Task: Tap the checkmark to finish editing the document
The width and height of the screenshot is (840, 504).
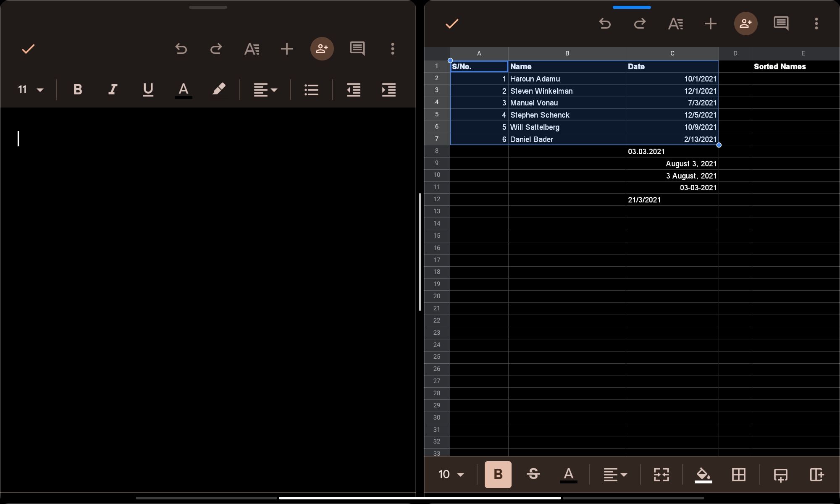Action: click(28, 49)
